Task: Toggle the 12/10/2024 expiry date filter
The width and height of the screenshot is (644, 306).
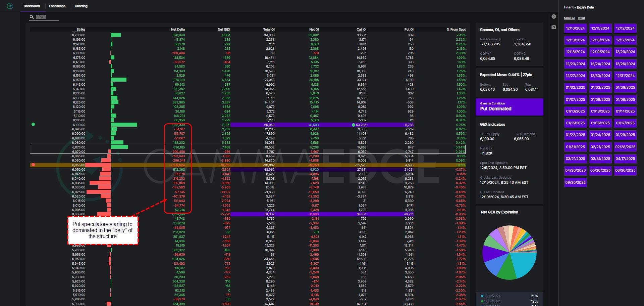Action: (x=575, y=28)
